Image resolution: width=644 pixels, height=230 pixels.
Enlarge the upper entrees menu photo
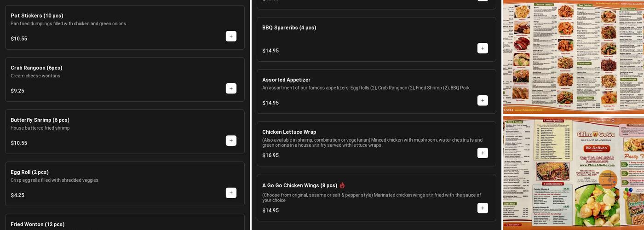click(573, 56)
